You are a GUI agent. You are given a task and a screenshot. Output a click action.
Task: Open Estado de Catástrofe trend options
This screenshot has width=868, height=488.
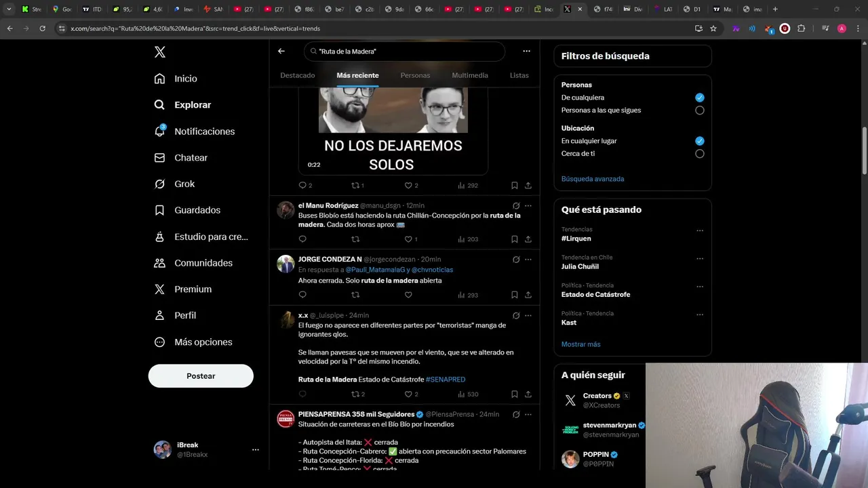coord(700,287)
